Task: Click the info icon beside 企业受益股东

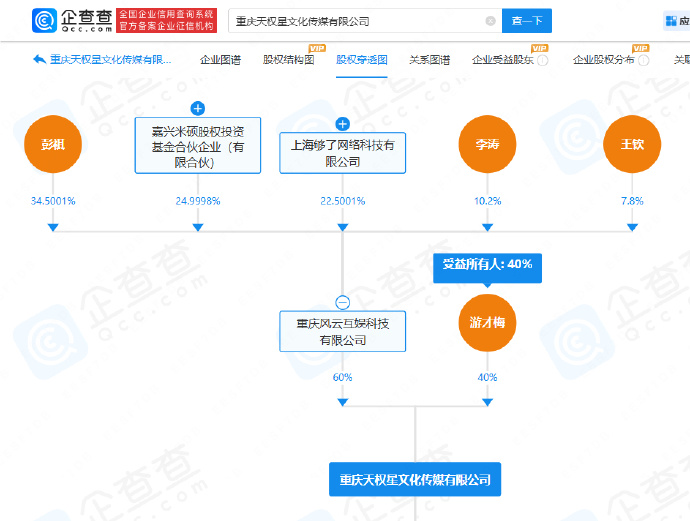Action: (x=543, y=60)
